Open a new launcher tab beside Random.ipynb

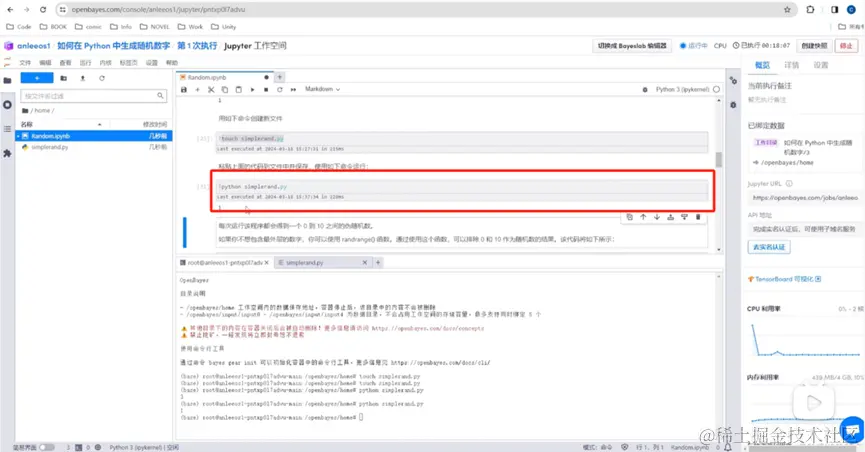(280, 77)
